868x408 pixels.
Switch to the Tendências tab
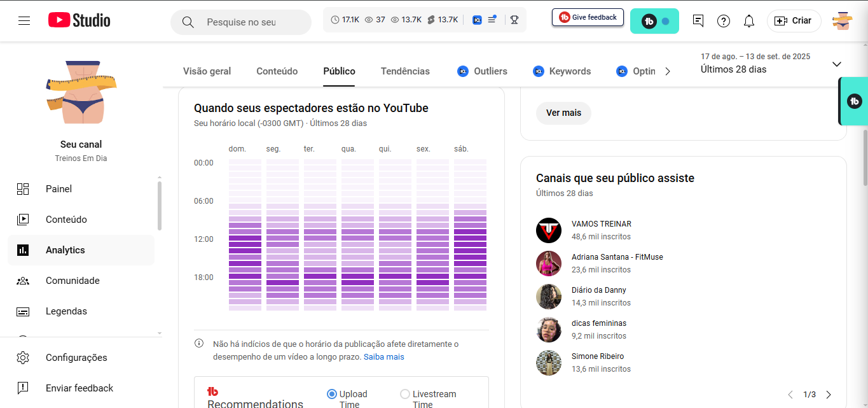[x=405, y=71]
